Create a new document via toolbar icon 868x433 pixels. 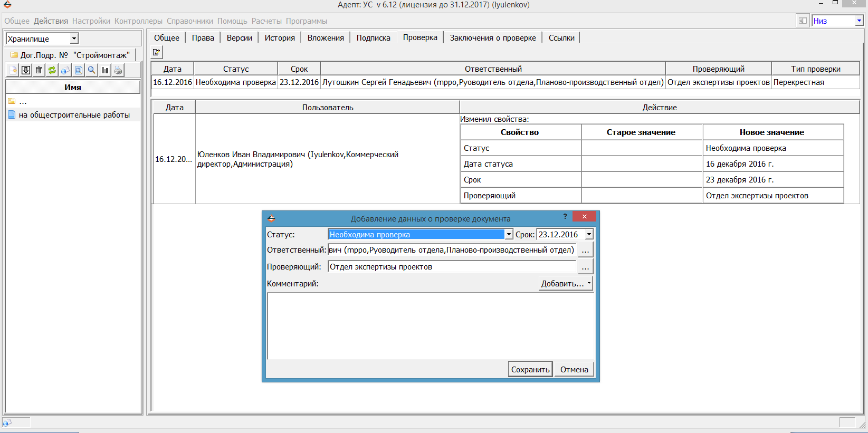coord(13,70)
